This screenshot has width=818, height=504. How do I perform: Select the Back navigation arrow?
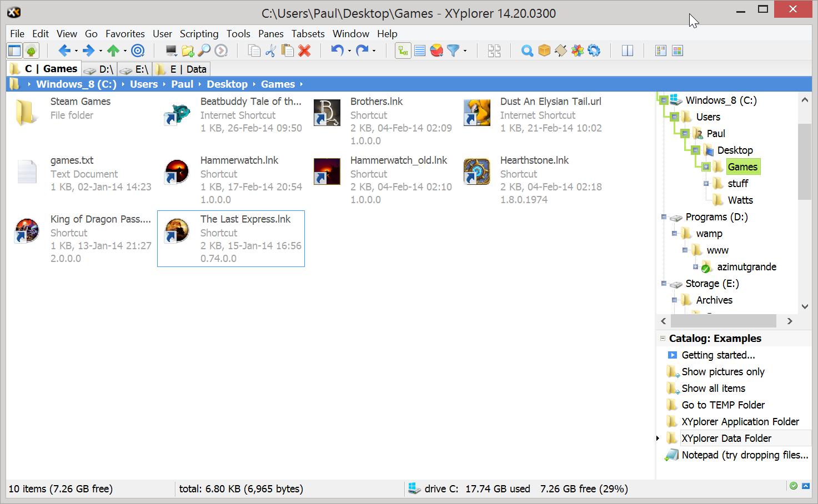63,51
